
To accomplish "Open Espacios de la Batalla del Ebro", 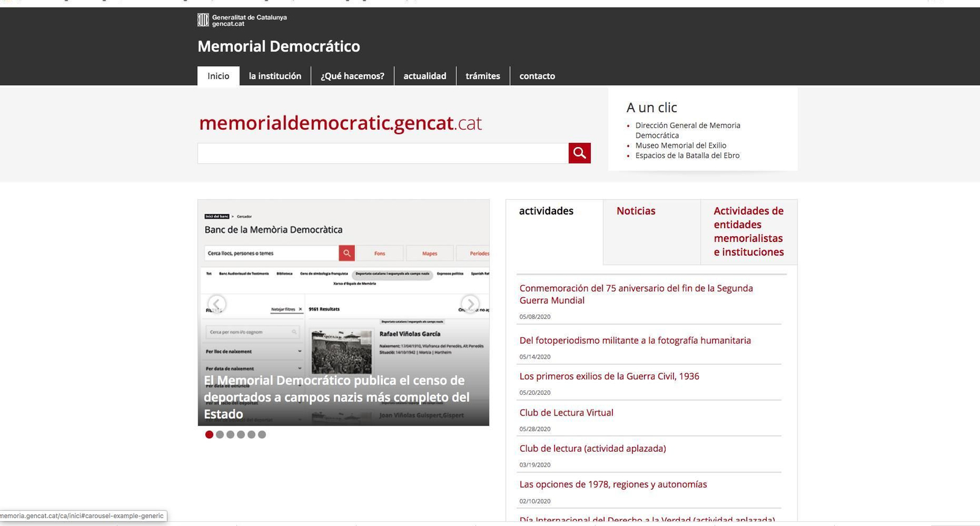I will click(x=687, y=156).
